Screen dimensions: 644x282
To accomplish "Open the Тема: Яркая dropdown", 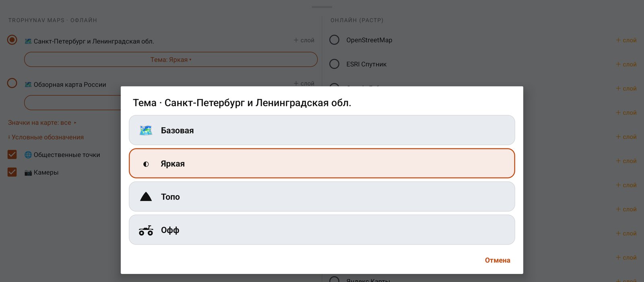I will [x=171, y=60].
